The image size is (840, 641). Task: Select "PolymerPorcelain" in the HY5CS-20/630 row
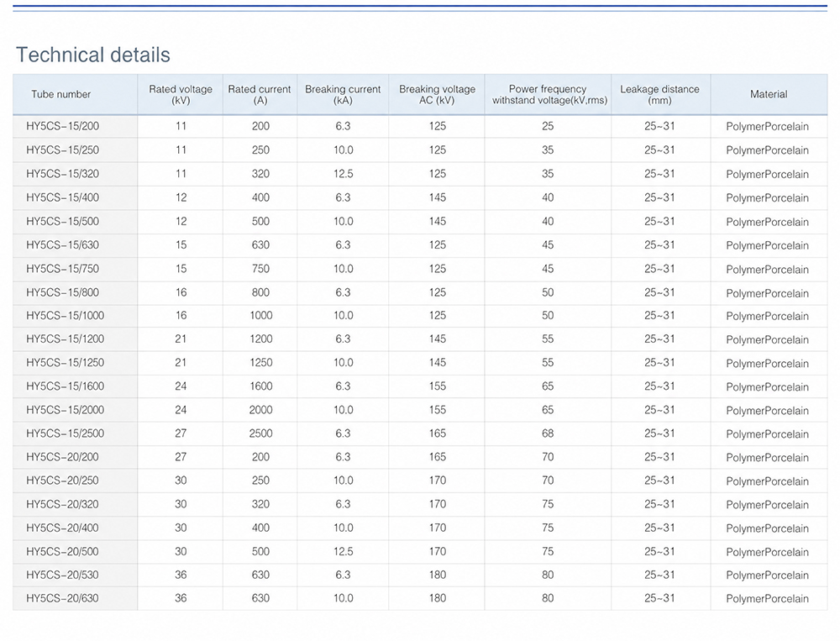coord(767,599)
